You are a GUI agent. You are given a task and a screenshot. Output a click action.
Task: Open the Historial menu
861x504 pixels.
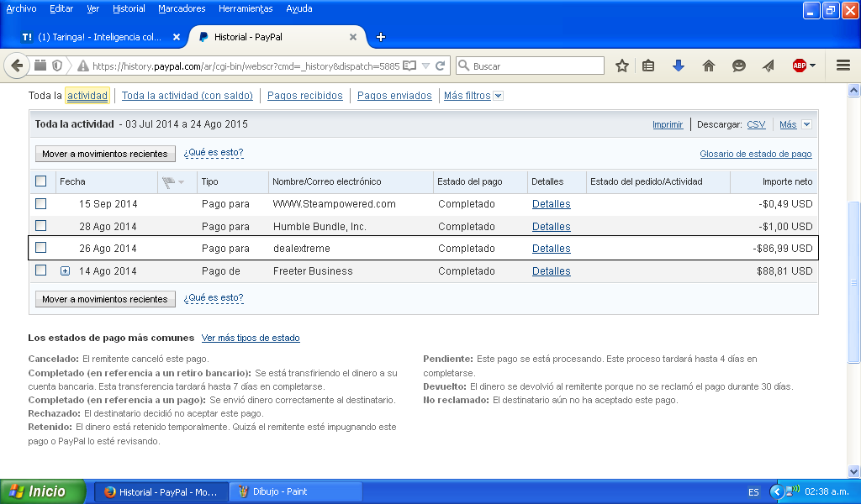click(129, 8)
